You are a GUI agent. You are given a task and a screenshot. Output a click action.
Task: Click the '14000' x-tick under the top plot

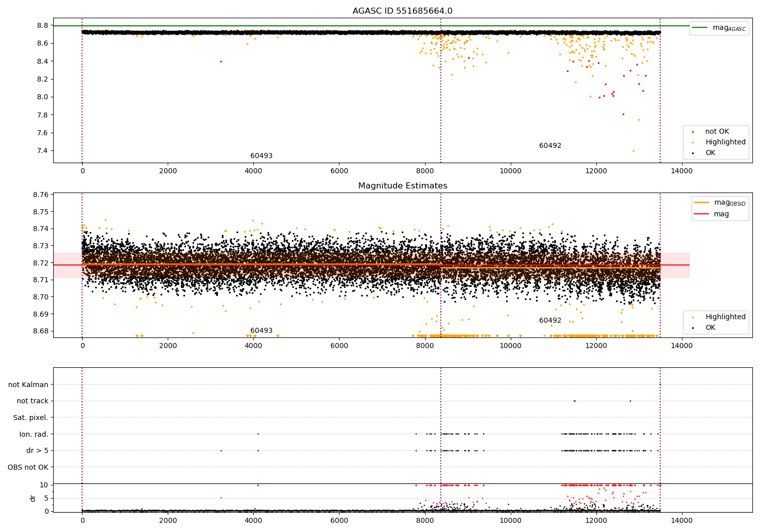(x=681, y=171)
